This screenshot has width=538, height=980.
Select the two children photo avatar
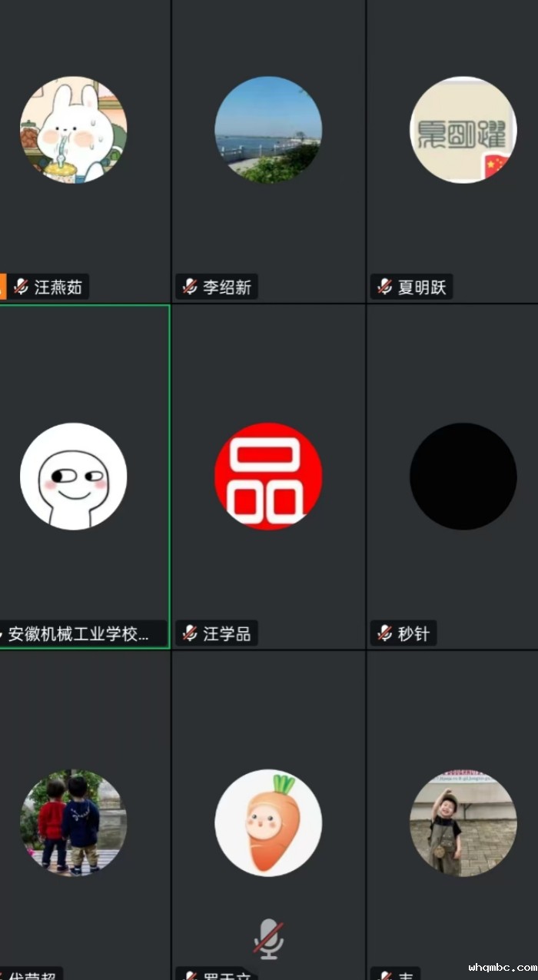[73, 822]
